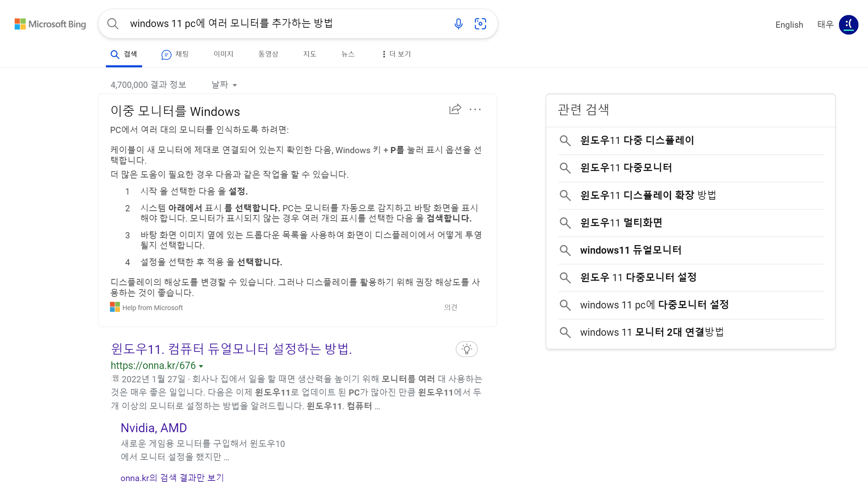Open the three-dot menu on answer card

pyautogui.click(x=475, y=109)
